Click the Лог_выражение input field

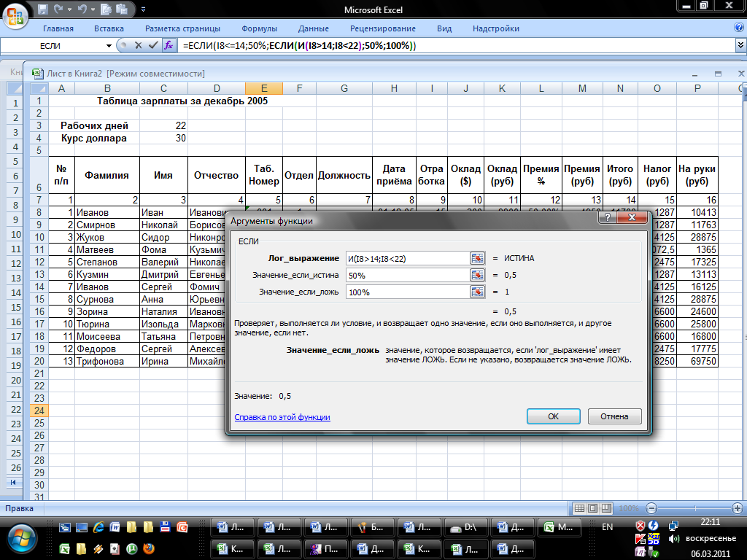click(408, 258)
